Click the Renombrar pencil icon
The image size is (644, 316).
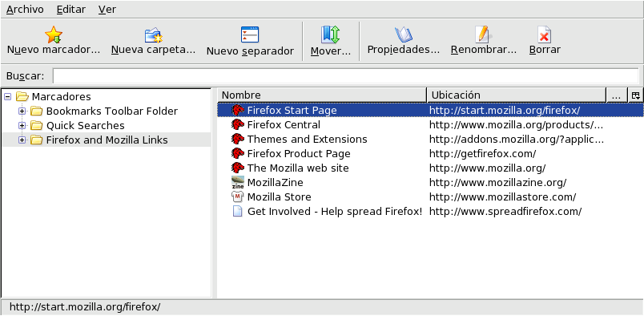point(483,34)
